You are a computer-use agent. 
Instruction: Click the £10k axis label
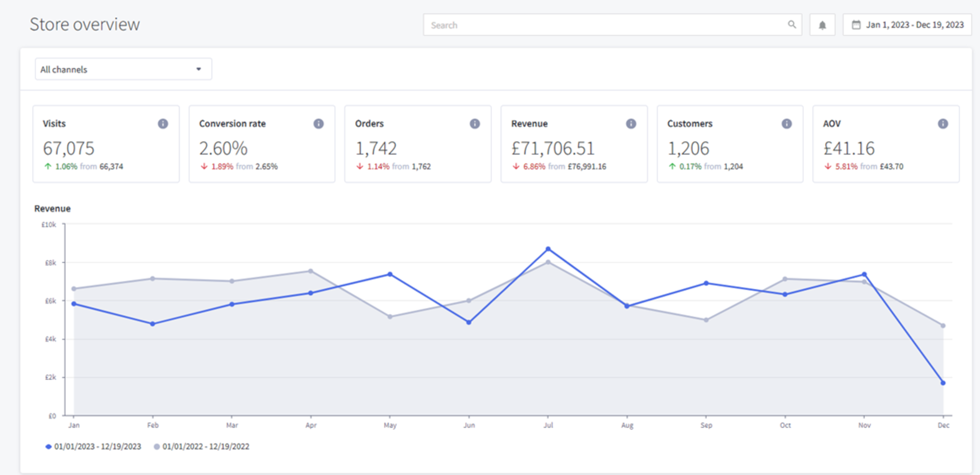49,224
